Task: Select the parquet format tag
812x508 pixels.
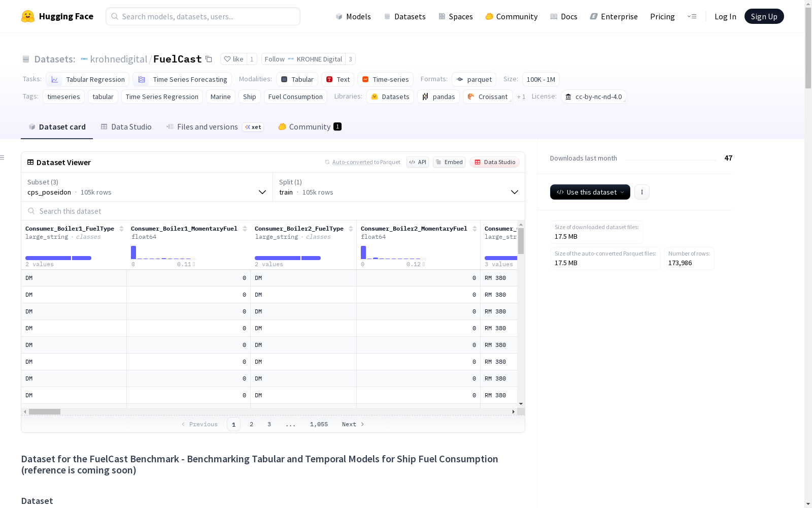Action: (474, 79)
